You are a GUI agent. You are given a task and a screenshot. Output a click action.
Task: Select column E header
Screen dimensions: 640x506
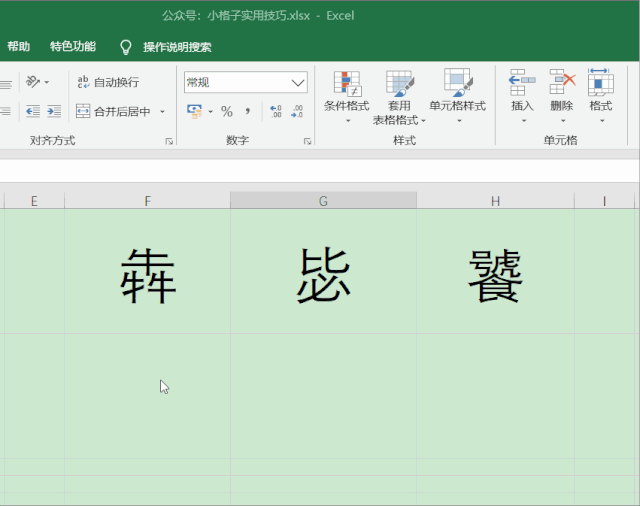coord(34,201)
